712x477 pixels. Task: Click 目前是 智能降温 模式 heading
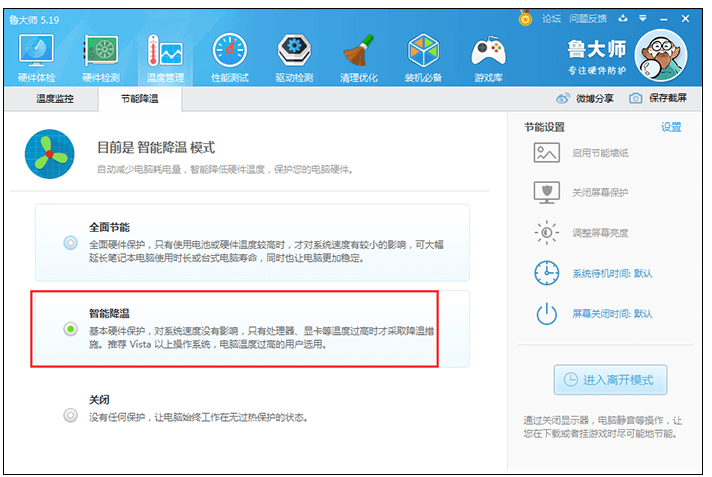[x=156, y=148]
